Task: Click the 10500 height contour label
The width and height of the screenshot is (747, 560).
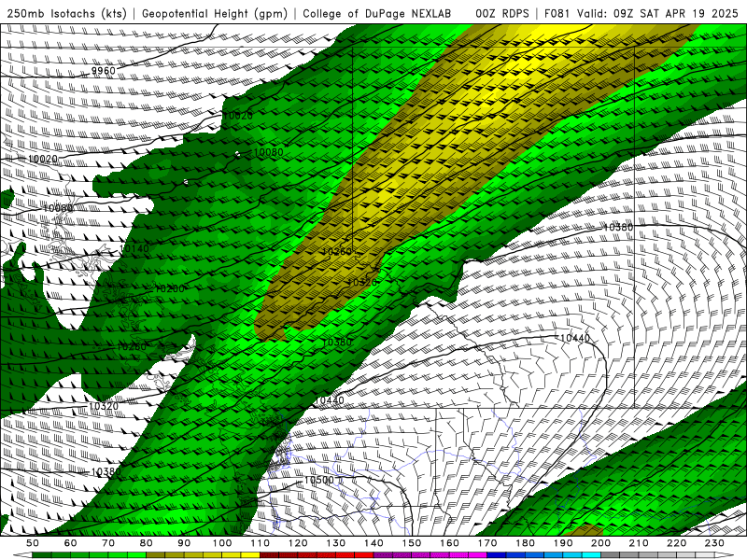Action: pos(318,480)
